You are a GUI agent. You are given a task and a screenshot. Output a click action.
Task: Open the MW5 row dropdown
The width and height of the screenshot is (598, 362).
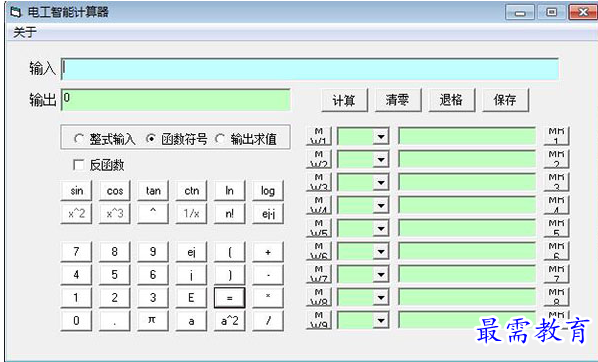(x=381, y=228)
